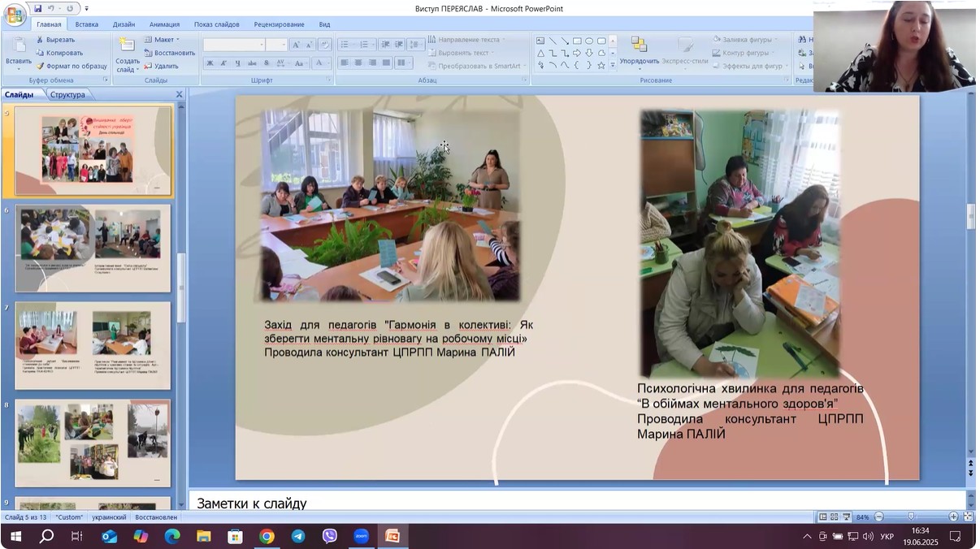Click the Office button
The width and height of the screenshot is (980, 549).
(x=15, y=15)
